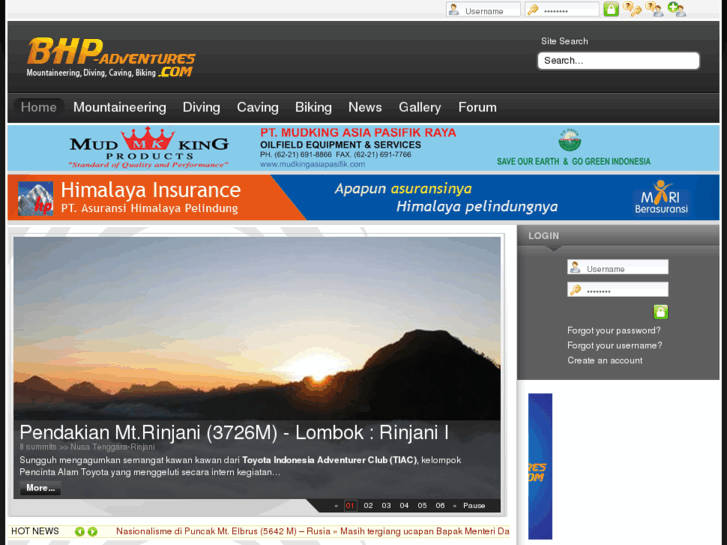Click the key icon in Login panel password field
This screenshot has width=727, height=545.
(x=575, y=290)
